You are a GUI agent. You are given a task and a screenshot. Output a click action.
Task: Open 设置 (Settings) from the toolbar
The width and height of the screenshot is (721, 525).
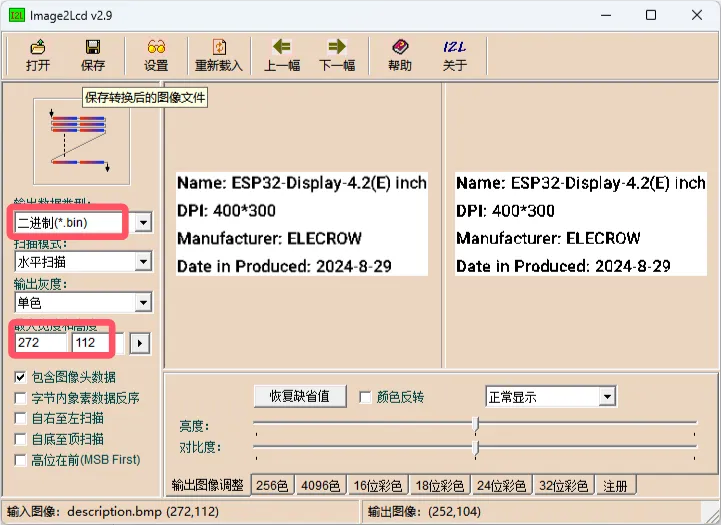point(156,47)
